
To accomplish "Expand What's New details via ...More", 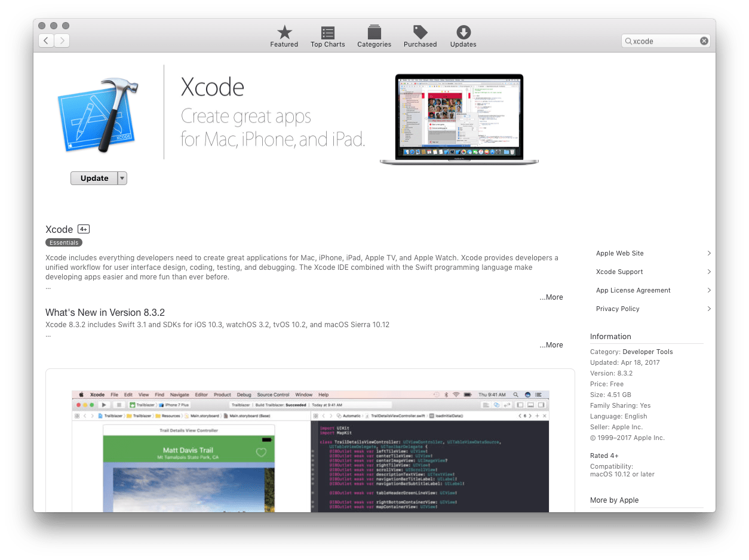I will [551, 344].
